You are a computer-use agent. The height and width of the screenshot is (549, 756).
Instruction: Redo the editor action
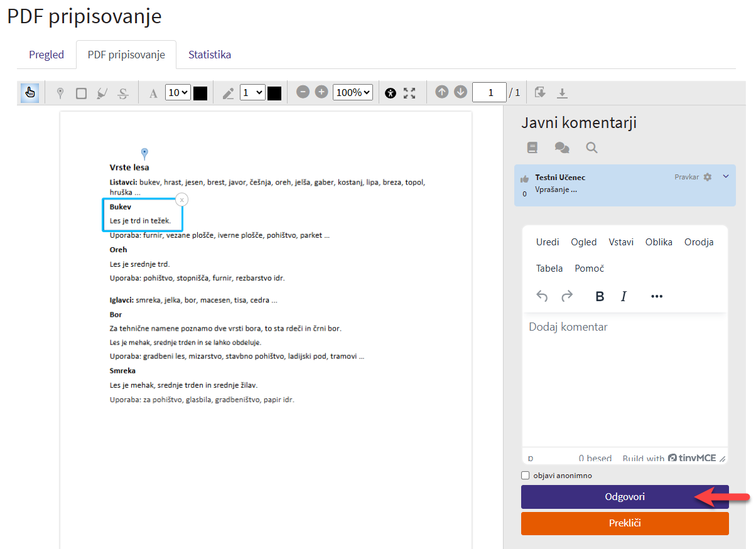pos(567,296)
